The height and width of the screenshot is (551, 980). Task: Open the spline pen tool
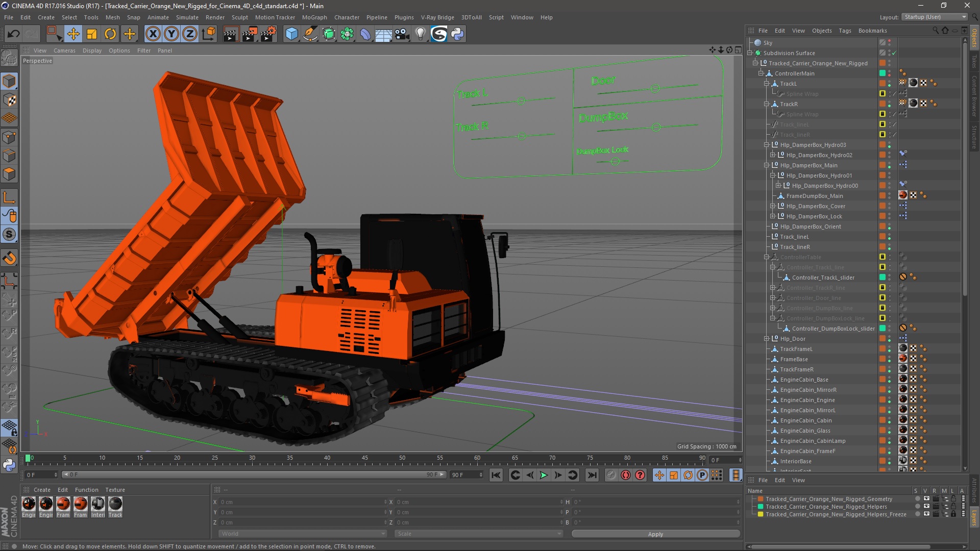(x=310, y=34)
